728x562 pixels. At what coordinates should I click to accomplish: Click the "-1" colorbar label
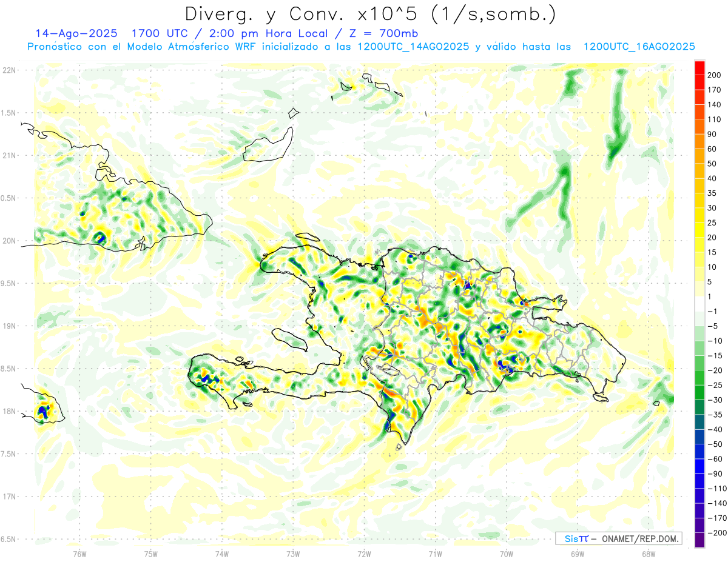coord(712,311)
